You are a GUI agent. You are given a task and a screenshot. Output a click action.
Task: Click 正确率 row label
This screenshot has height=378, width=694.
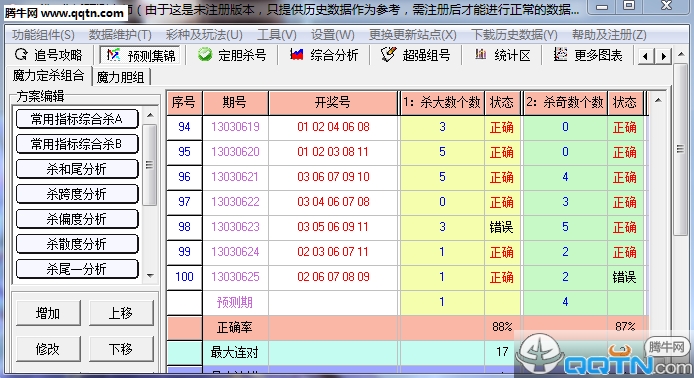coord(235,328)
